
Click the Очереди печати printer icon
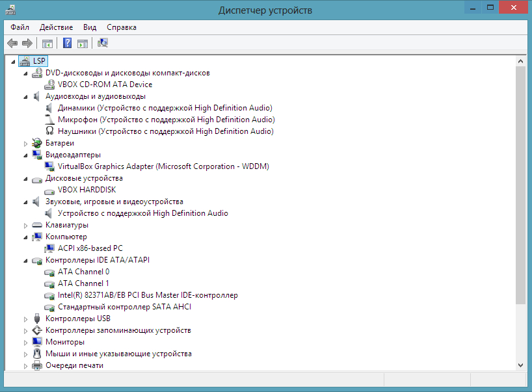tap(37, 365)
